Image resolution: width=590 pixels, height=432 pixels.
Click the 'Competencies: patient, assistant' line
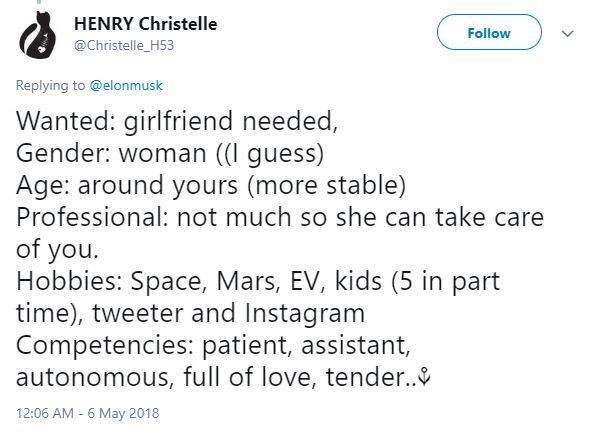[x=213, y=345]
